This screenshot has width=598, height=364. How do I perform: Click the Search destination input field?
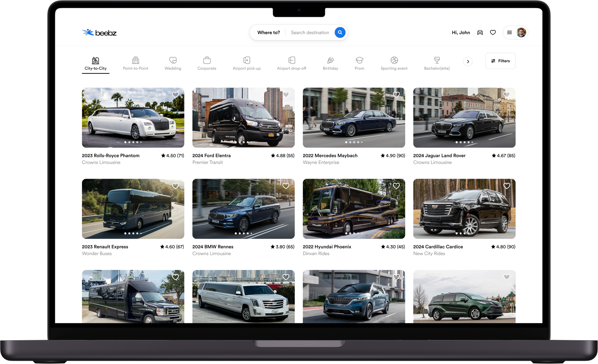pos(310,33)
